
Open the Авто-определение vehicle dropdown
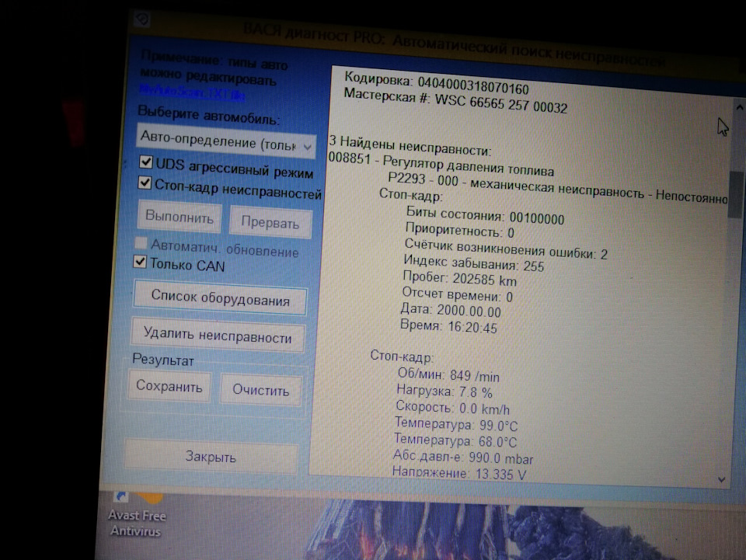pos(226,141)
